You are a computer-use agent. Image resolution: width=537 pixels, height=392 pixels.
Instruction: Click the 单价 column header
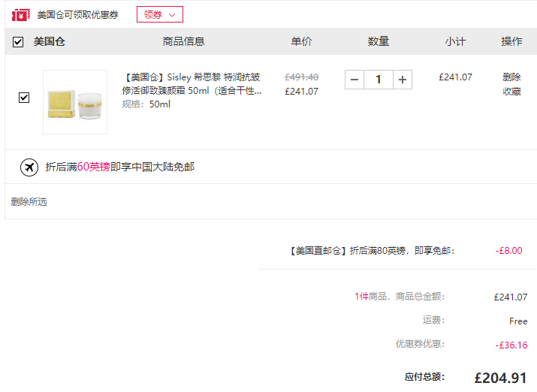[x=301, y=41]
